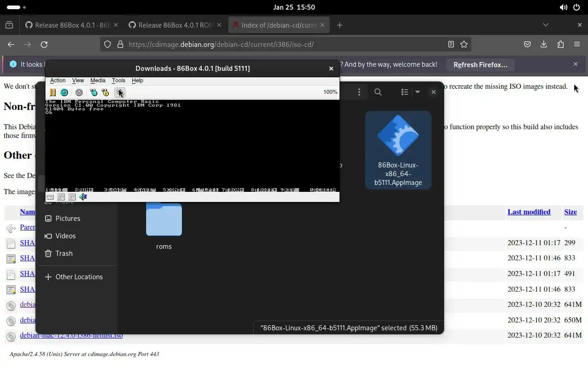Close the Files window
Screen dimensions: 588x368
tap(433, 92)
